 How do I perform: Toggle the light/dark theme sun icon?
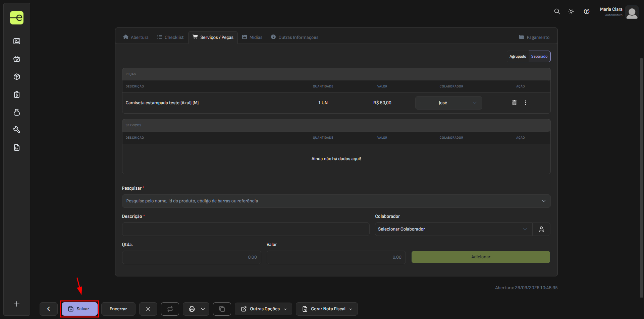point(571,11)
